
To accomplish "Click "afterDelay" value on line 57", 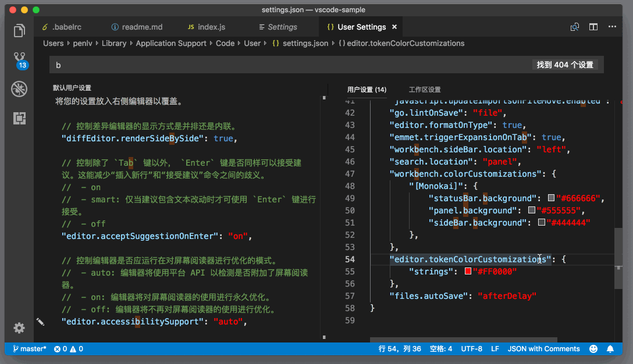I will tap(507, 296).
